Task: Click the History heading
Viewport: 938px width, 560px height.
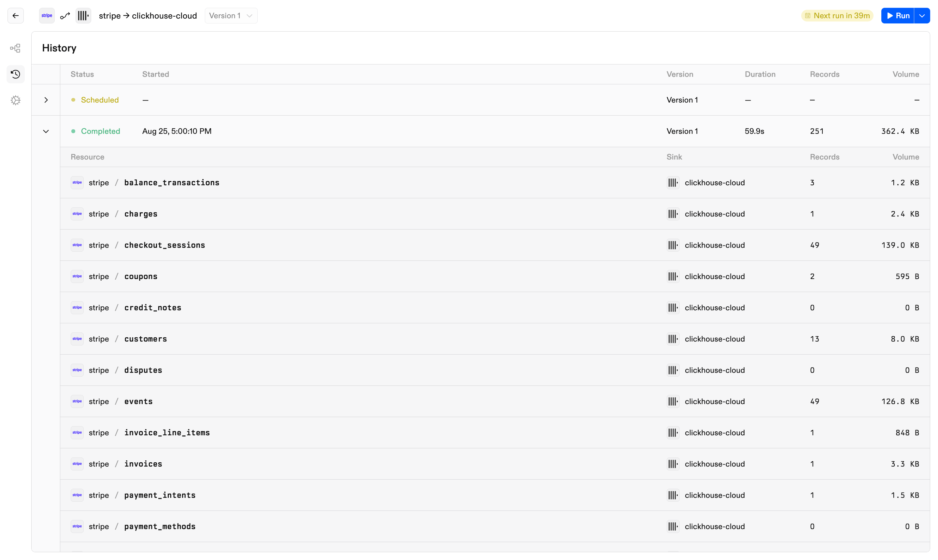Action: click(59, 48)
